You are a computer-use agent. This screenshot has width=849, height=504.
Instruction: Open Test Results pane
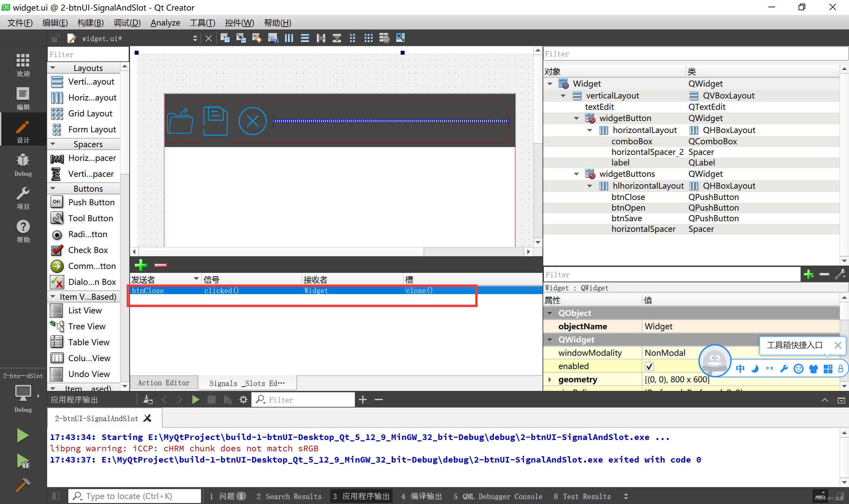582,496
